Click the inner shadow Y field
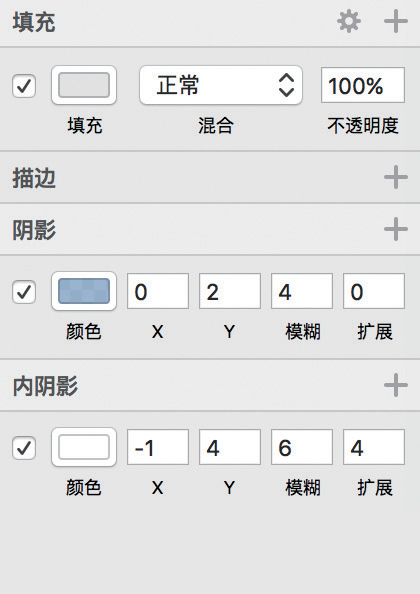Screen dimensions: 420x594 click(230, 447)
